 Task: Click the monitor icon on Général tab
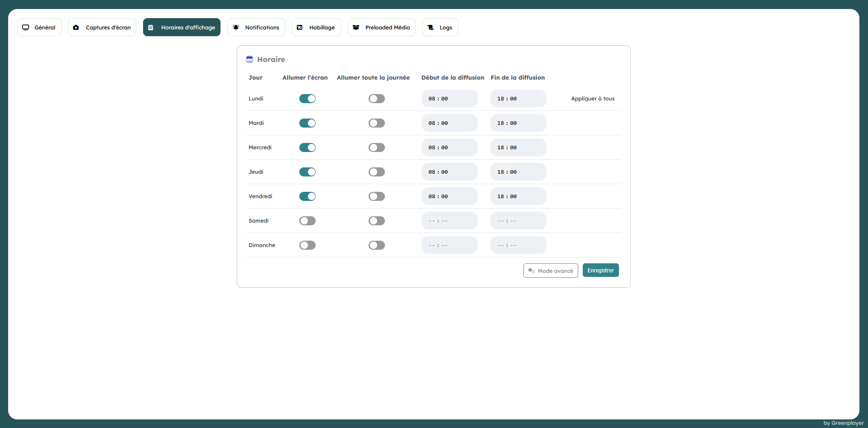point(26,28)
